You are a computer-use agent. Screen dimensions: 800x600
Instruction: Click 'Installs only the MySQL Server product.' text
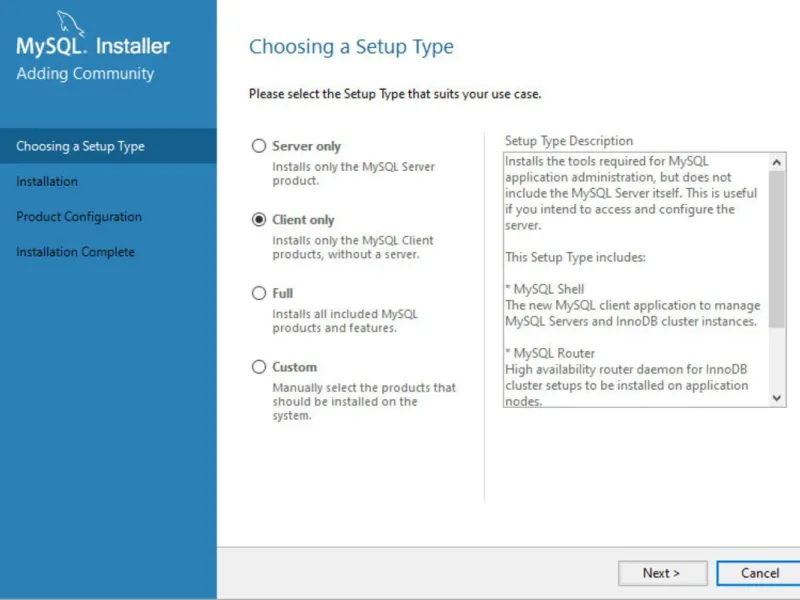tap(354, 173)
